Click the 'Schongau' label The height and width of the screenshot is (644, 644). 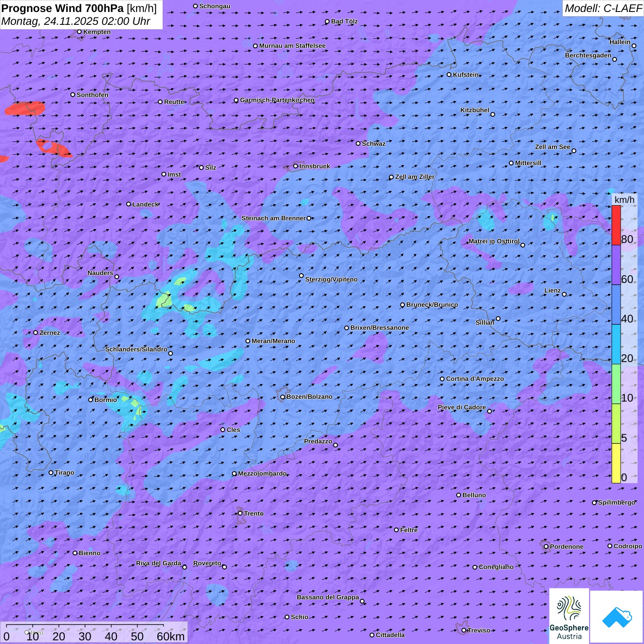215,6
